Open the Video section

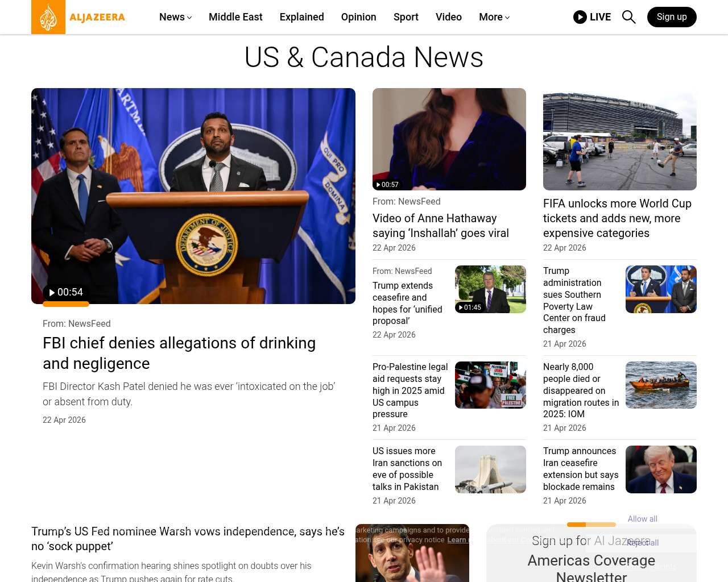449,17
